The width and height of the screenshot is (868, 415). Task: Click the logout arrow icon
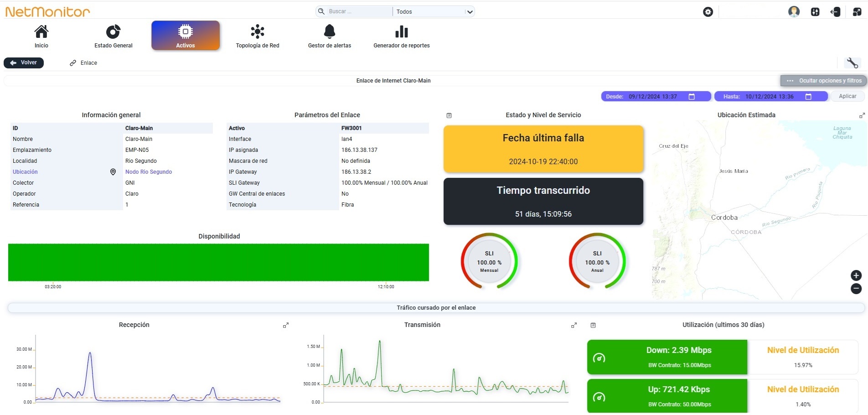pos(835,12)
